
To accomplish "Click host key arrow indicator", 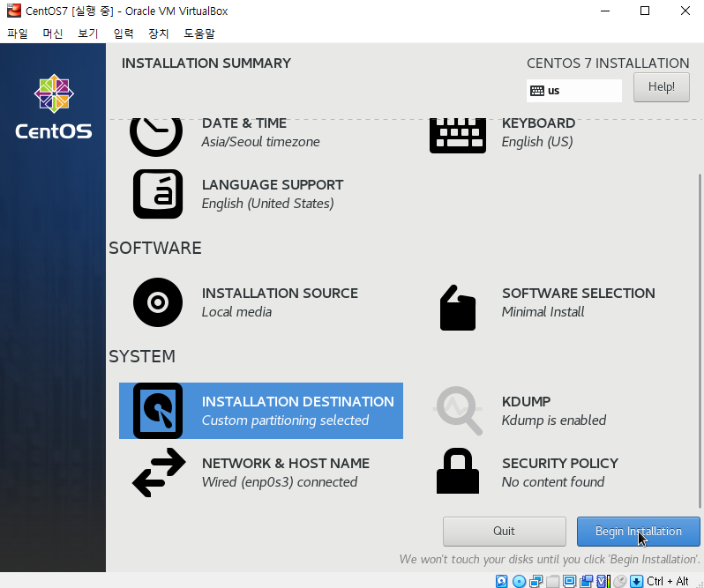I will pos(636,581).
